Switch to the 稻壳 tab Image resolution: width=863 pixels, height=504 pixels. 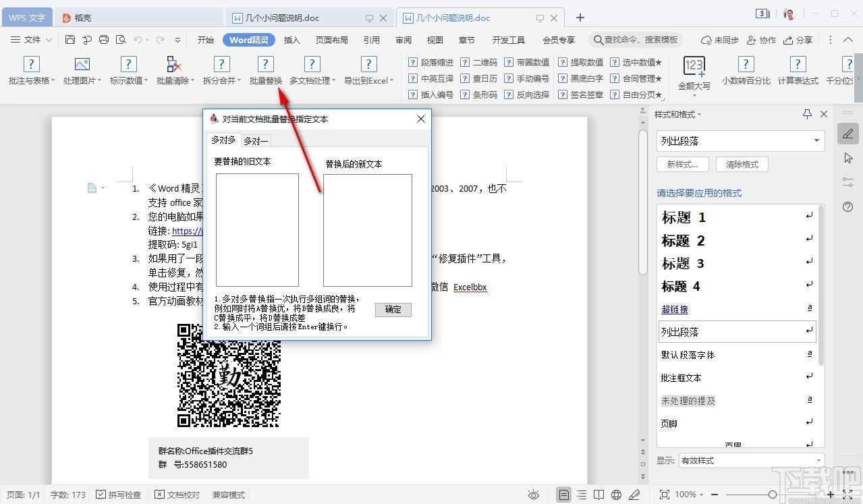[138, 18]
